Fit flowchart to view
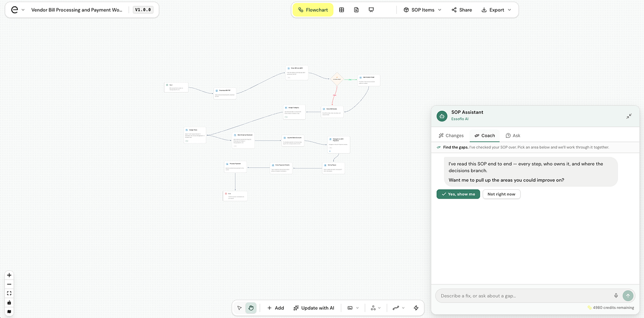The width and height of the screenshot is (644, 318). [9, 293]
